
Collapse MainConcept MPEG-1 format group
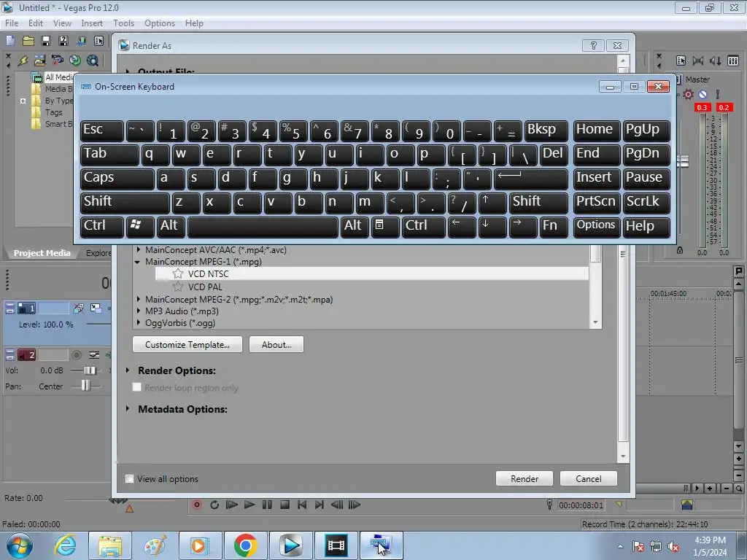pos(138,262)
